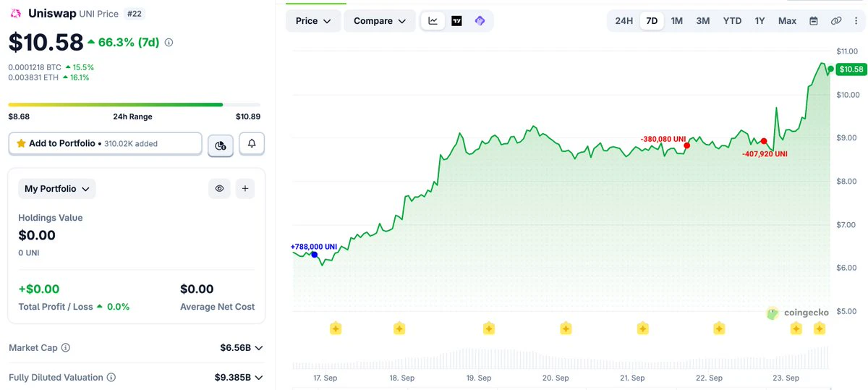The image size is (868, 390).
Task: Expand the Fully Diluted Valuation chevron
Action: click(259, 377)
